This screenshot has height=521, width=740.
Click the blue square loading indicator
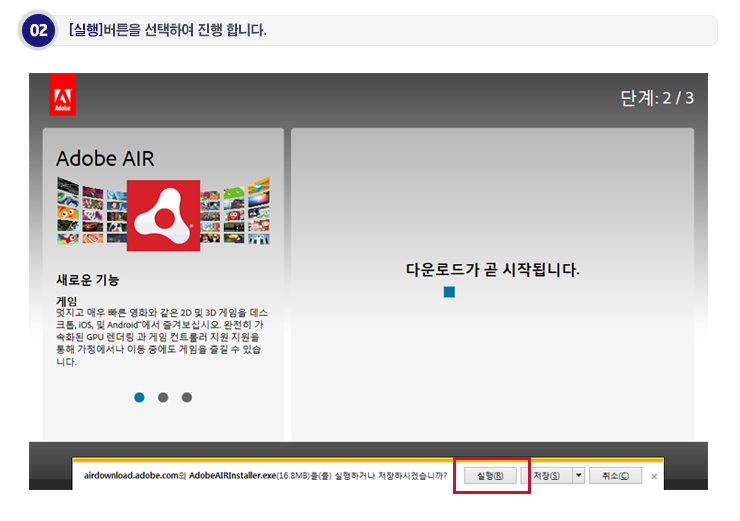coord(449,292)
